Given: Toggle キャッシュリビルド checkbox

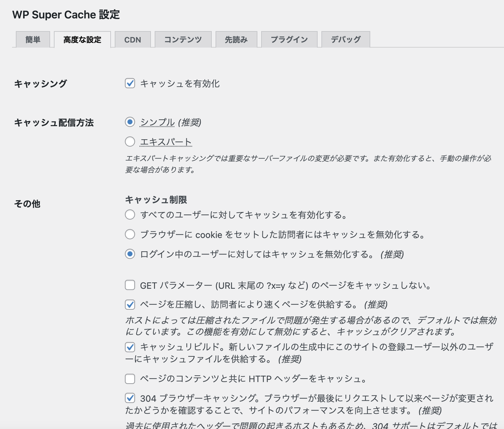Looking at the screenshot, I should pyautogui.click(x=130, y=347).
